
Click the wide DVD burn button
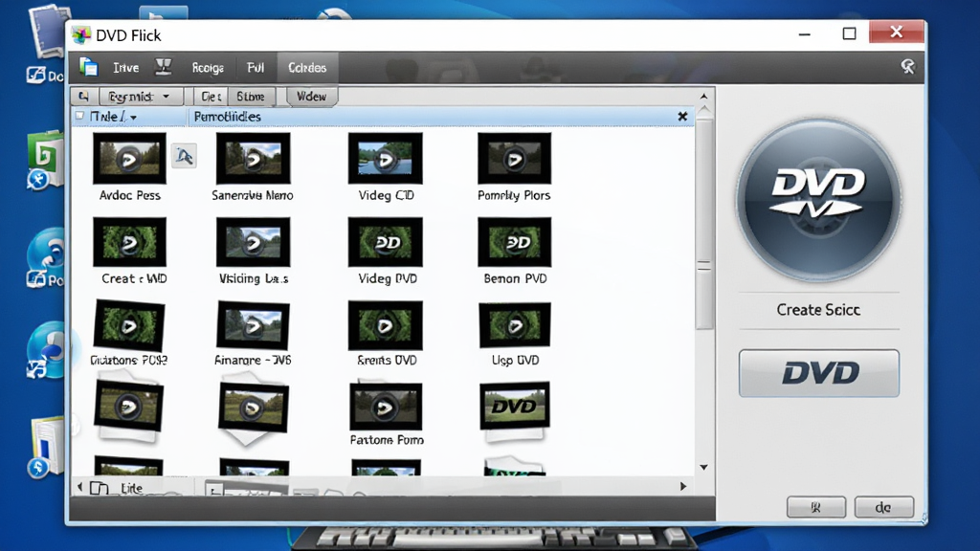point(819,373)
